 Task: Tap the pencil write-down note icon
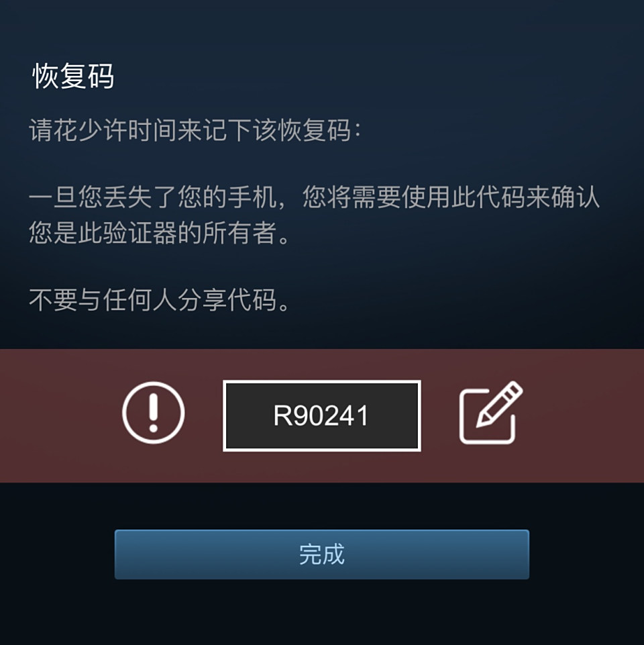pos(490,413)
